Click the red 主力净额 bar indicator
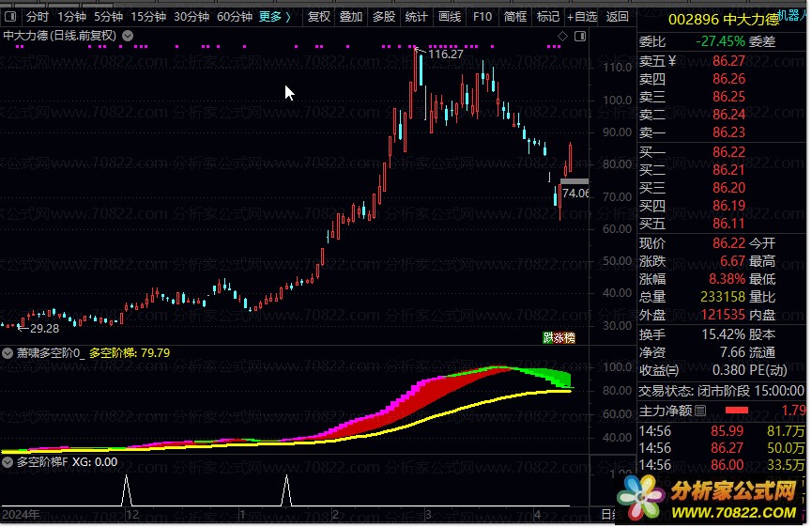 point(737,411)
